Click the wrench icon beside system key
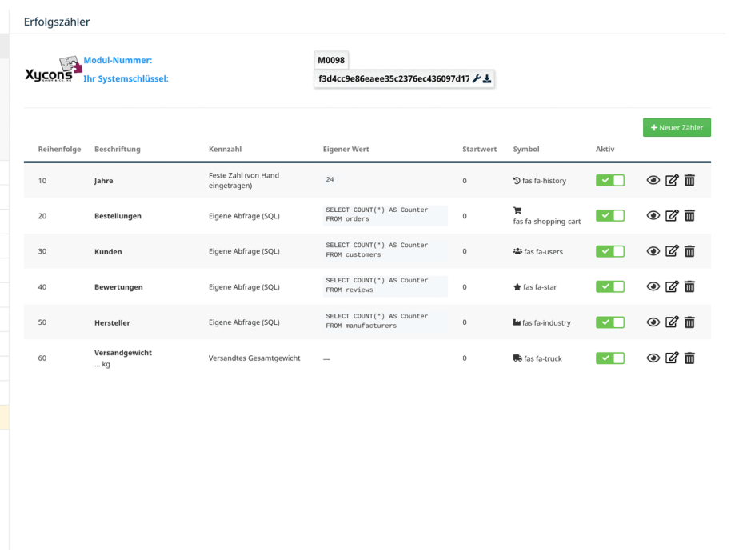The height and width of the screenshot is (560, 735). click(476, 78)
